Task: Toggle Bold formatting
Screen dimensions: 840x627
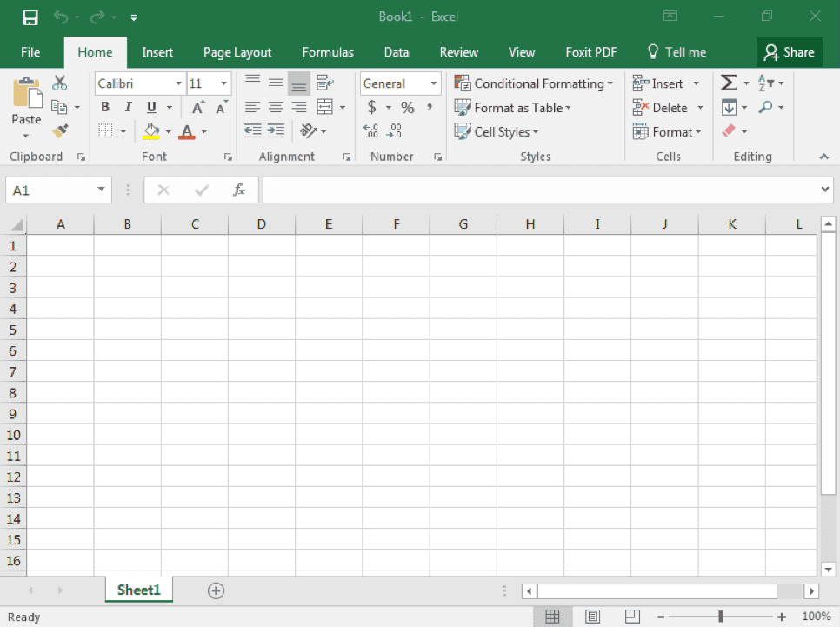Action: [x=105, y=108]
